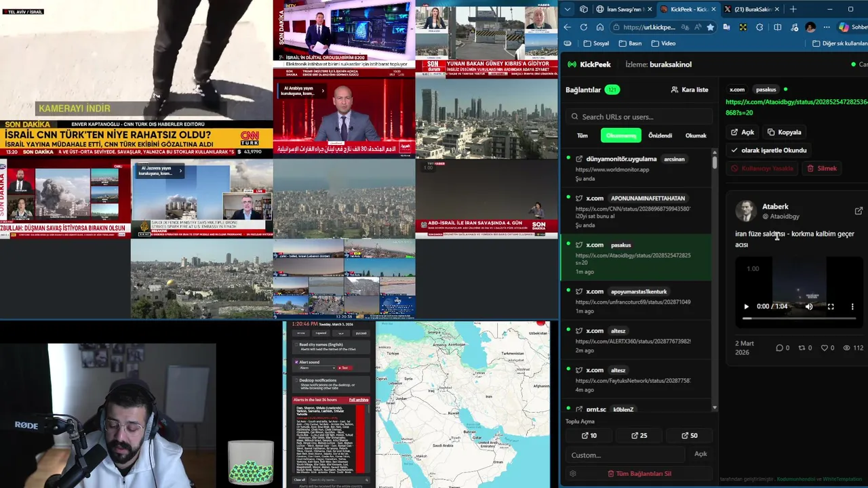Open the Basın bookmarks folder

(630, 43)
